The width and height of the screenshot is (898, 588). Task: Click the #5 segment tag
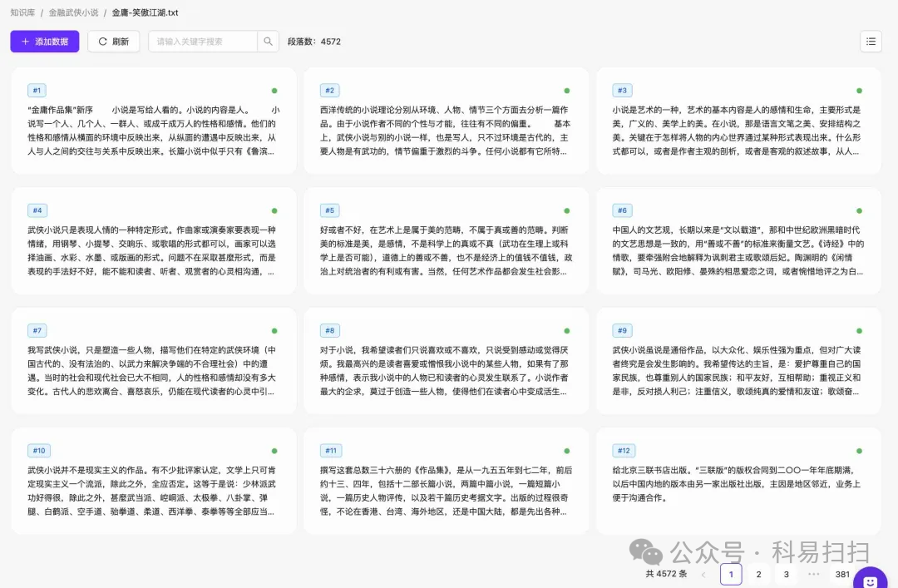point(330,210)
